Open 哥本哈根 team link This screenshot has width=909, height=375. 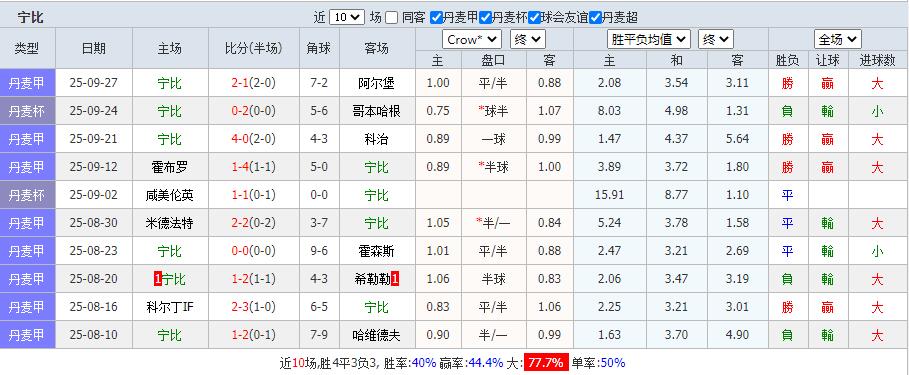pyautogui.click(x=376, y=111)
